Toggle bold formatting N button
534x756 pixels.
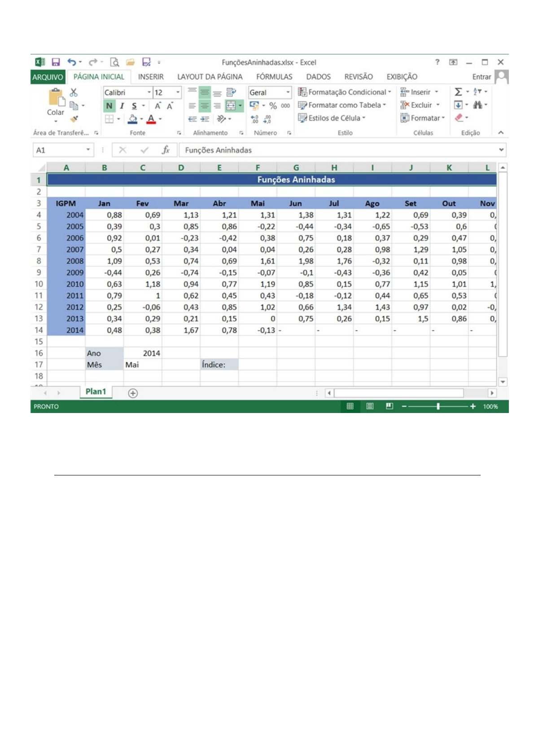point(109,106)
